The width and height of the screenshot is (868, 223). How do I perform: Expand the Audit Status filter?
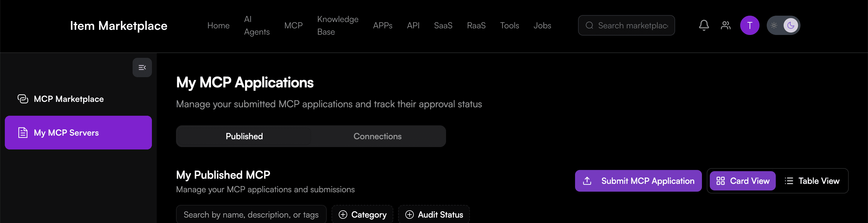click(434, 215)
